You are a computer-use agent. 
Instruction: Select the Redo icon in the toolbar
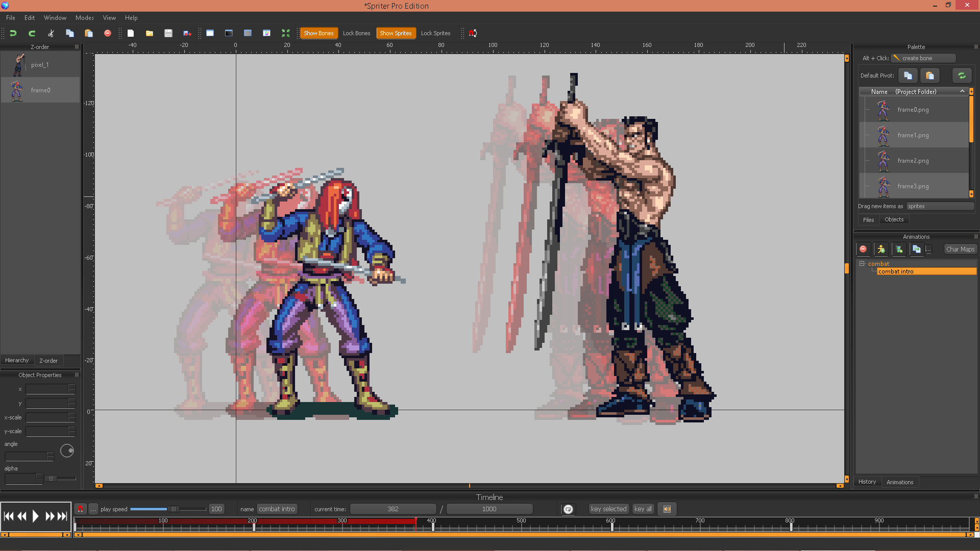click(x=32, y=33)
